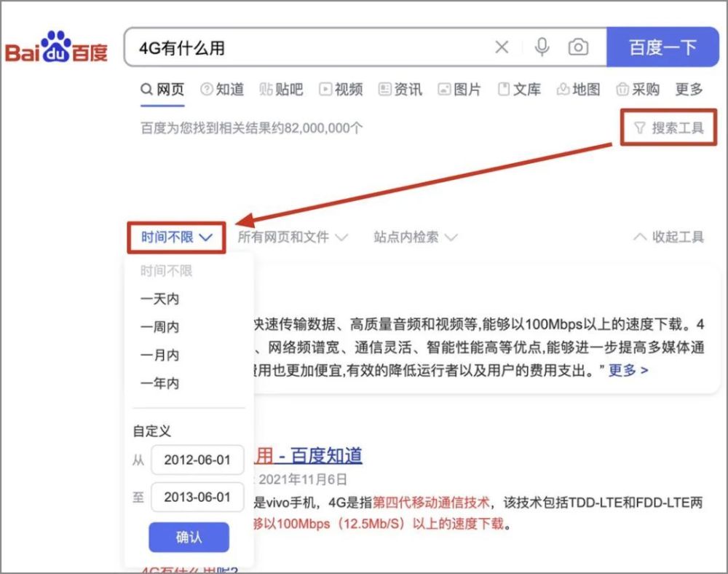This screenshot has width=728, height=574.
Task: Expand 站点内检索 dropdown
Action: [x=416, y=237]
